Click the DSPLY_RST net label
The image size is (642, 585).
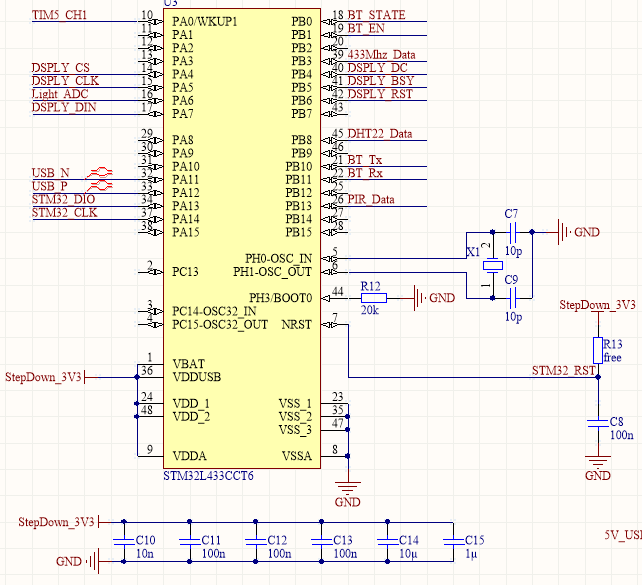coord(380,94)
